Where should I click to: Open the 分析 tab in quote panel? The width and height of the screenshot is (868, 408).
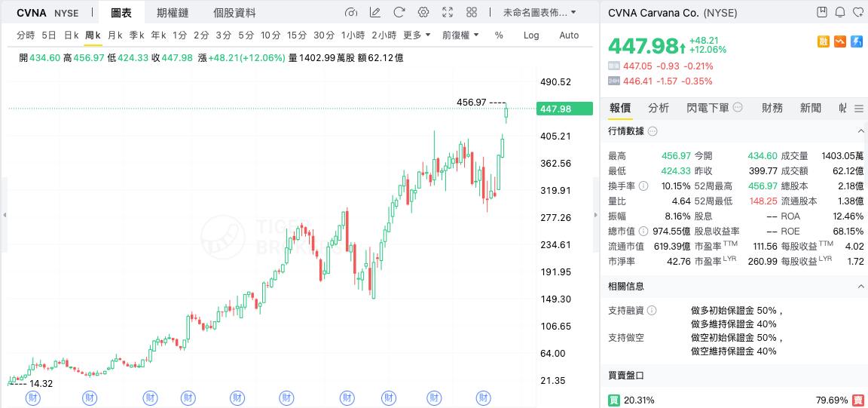(x=659, y=108)
